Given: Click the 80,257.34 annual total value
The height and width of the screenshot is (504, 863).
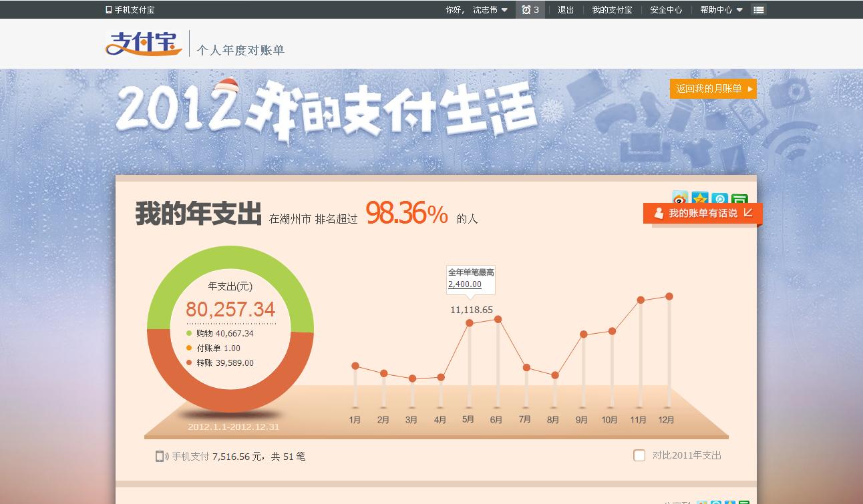Looking at the screenshot, I should tap(230, 309).
